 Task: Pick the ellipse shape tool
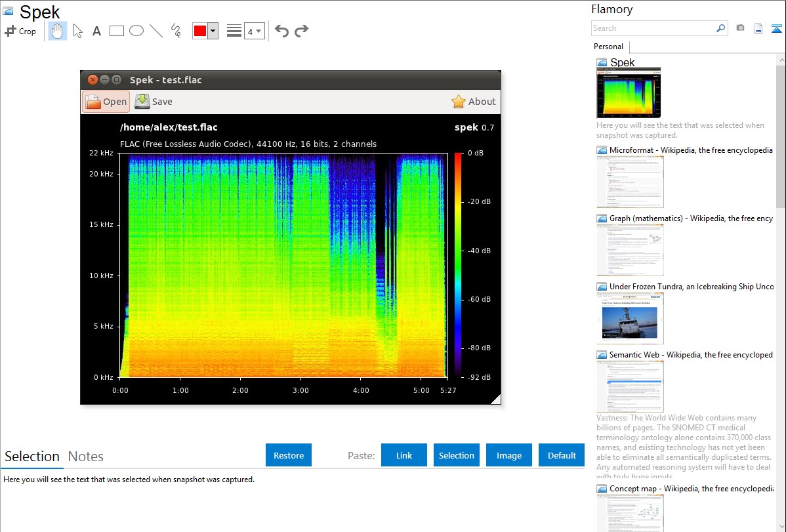[x=136, y=31]
